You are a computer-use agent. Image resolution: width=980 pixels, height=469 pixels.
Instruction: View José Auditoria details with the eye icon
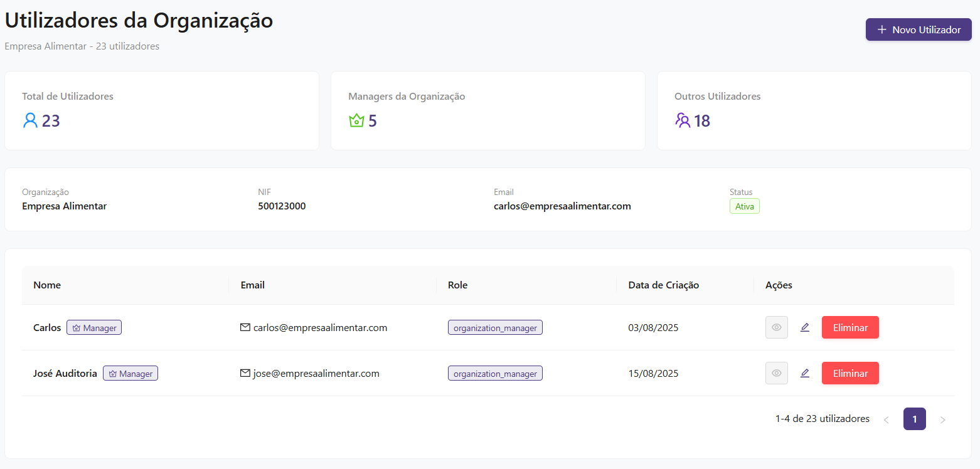click(776, 373)
